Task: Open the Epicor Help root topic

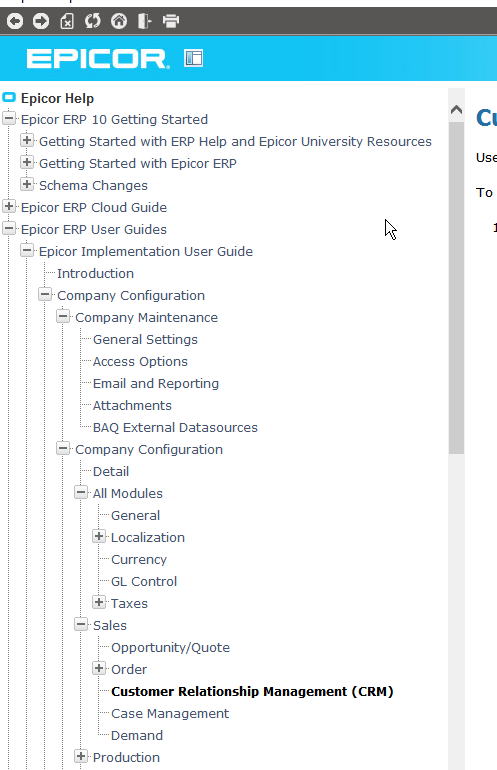Action: tap(57, 98)
